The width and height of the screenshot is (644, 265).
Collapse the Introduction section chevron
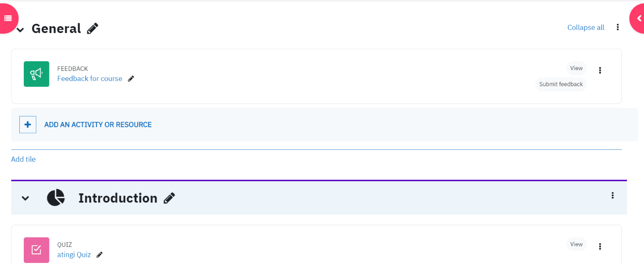(25, 198)
